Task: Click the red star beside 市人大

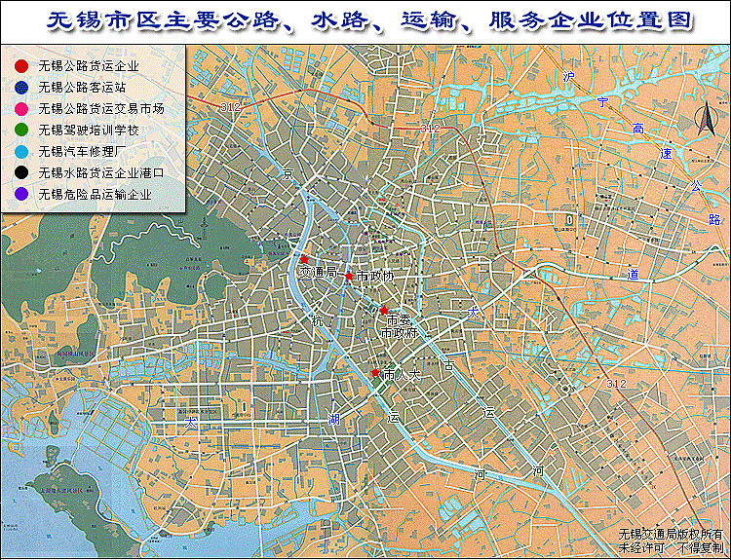Action: [x=375, y=372]
